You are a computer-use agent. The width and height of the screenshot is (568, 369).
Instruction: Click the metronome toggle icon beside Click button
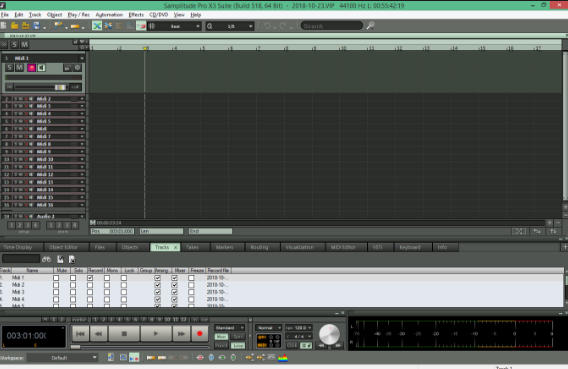pyautogui.click(x=306, y=345)
